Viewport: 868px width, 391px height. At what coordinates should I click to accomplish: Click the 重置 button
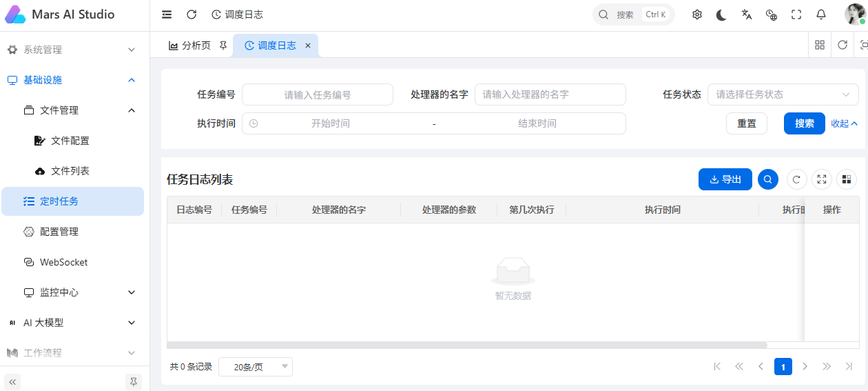pyautogui.click(x=747, y=123)
